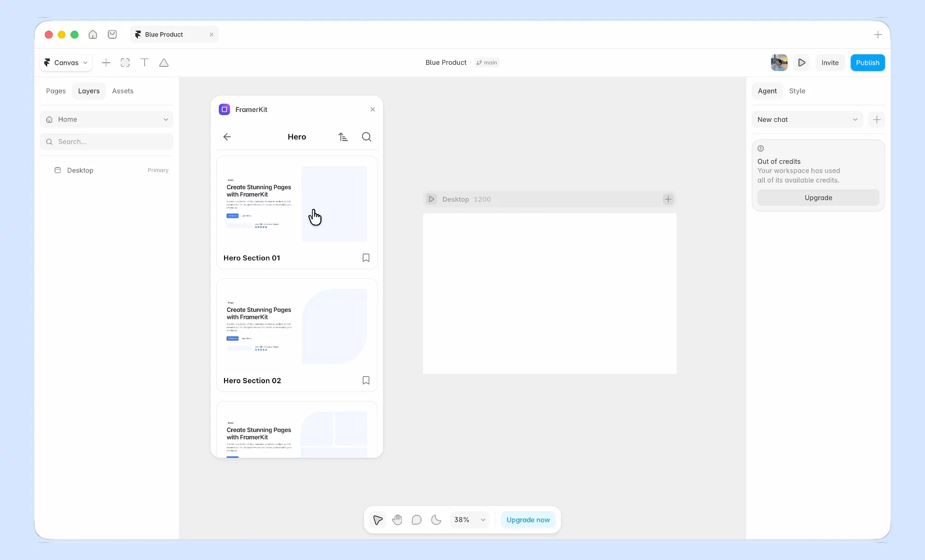This screenshot has width=925, height=560.
Task: Switch to the Pages tab
Action: tap(56, 91)
